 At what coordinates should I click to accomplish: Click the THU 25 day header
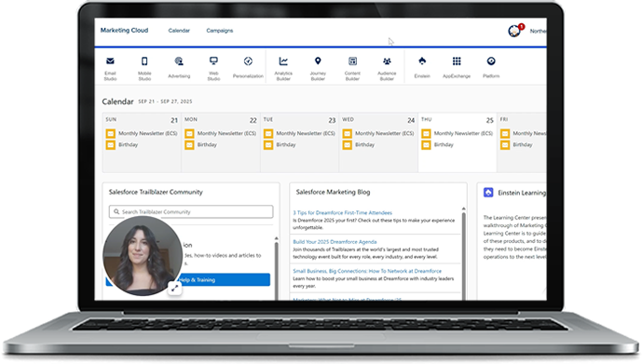coord(458,120)
